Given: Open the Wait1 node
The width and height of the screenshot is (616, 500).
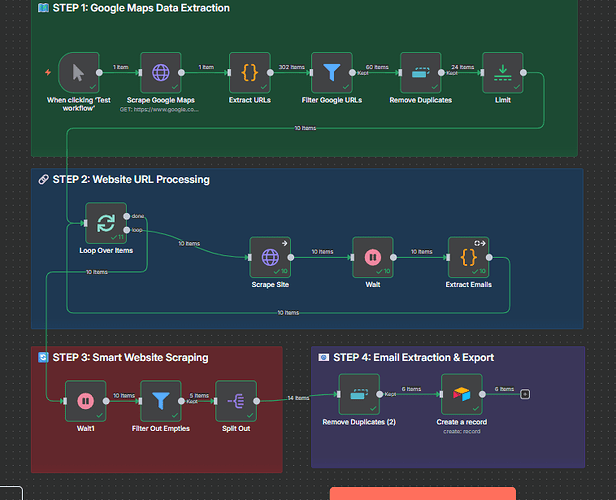Looking at the screenshot, I should (86, 401).
